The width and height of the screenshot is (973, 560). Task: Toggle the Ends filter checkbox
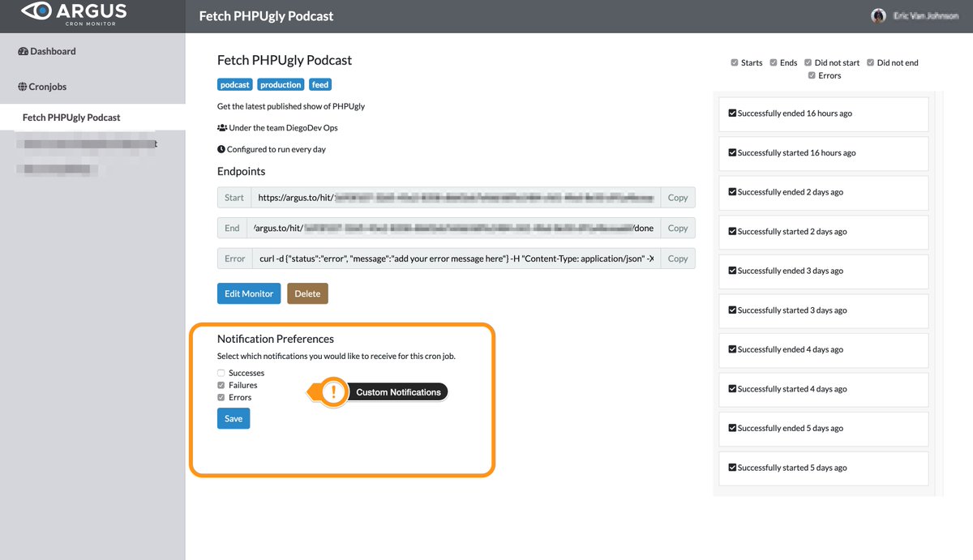coord(774,62)
